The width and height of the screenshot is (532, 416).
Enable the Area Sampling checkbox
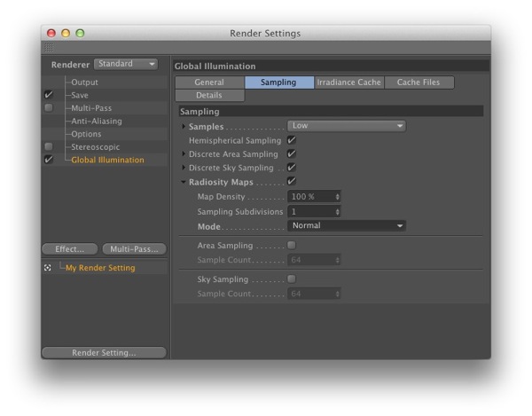(x=292, y=245)
